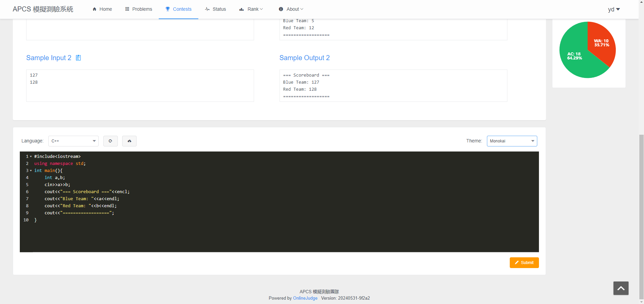This screenshot has height=304, width=644.
Task: Click the Contests trophy icon
Action: point(168,9)
